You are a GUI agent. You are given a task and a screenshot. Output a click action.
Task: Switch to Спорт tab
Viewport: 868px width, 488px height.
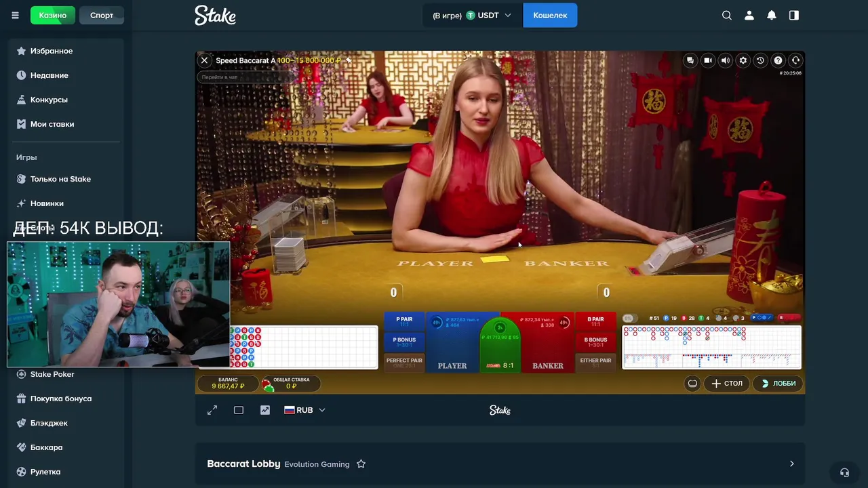pyautogui.click(x=102, y=15)
